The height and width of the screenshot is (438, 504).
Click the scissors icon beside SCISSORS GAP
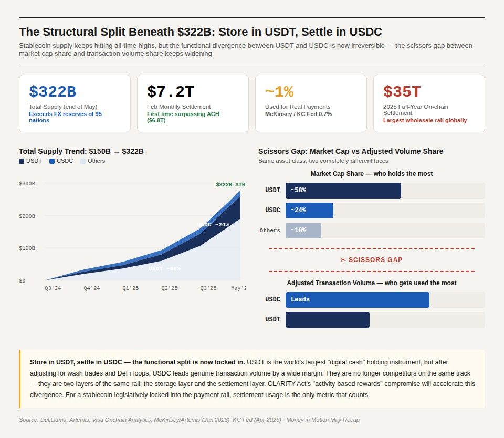pos(343,260)
